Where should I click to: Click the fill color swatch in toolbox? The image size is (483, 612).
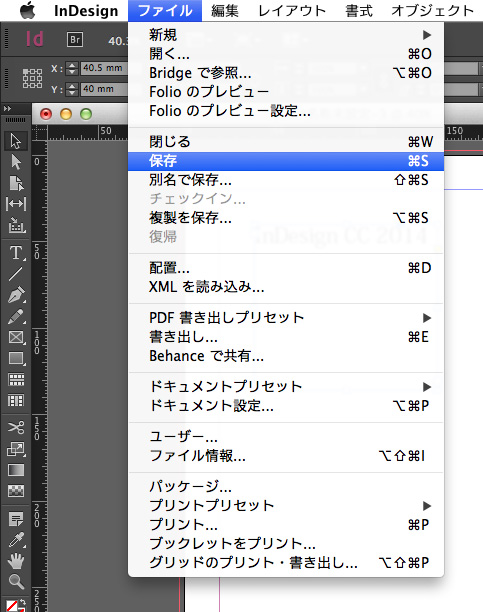pyautogui.click(x=12, y=606)
